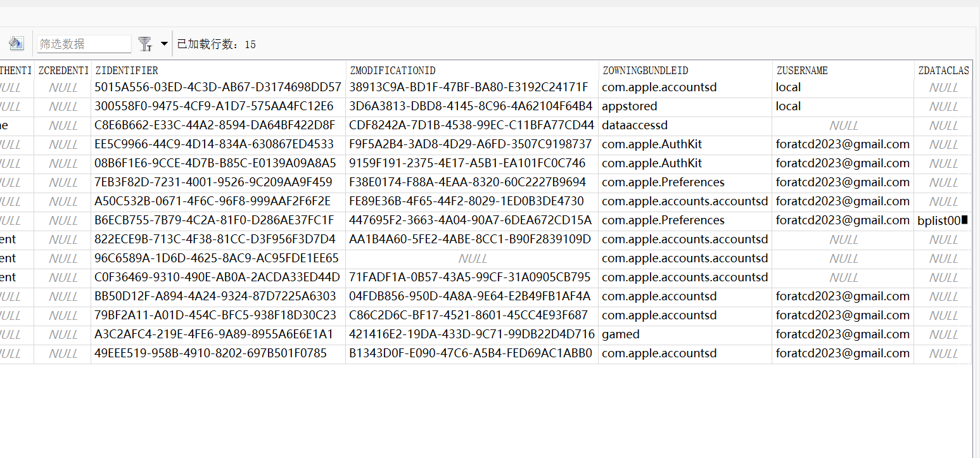Image resolution: width=980 pixels, height=458 pixels.
Task: Click the funnel filter icon
Action: pyautogui.click(x=145, y=44)
